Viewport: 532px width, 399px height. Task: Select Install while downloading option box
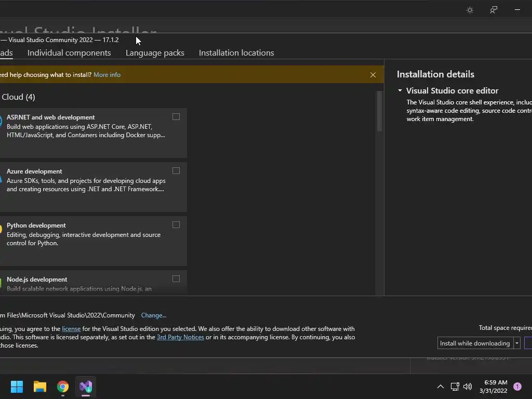click(475, 343)
